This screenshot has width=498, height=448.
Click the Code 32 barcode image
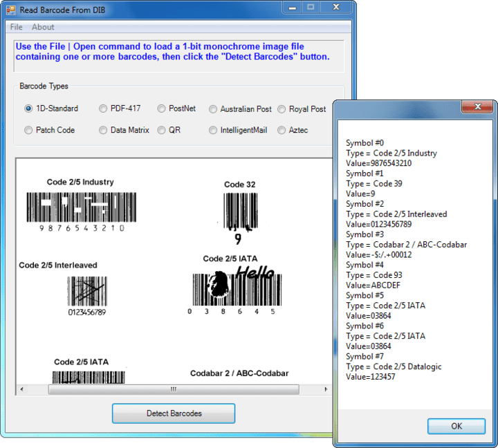[x=241, y=211]
